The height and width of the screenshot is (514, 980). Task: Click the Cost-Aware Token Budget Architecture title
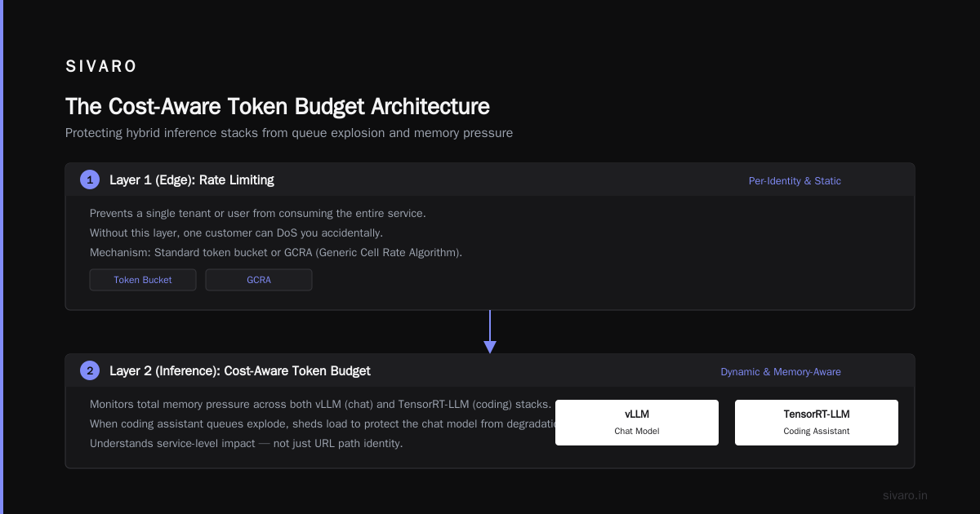pyautogui.click(x=278, y=107)
